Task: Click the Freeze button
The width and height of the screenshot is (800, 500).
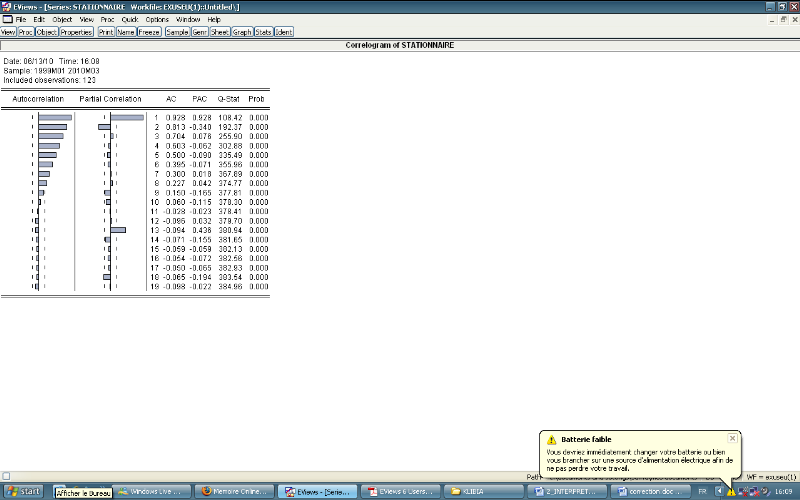Action: tap(149, 32)
